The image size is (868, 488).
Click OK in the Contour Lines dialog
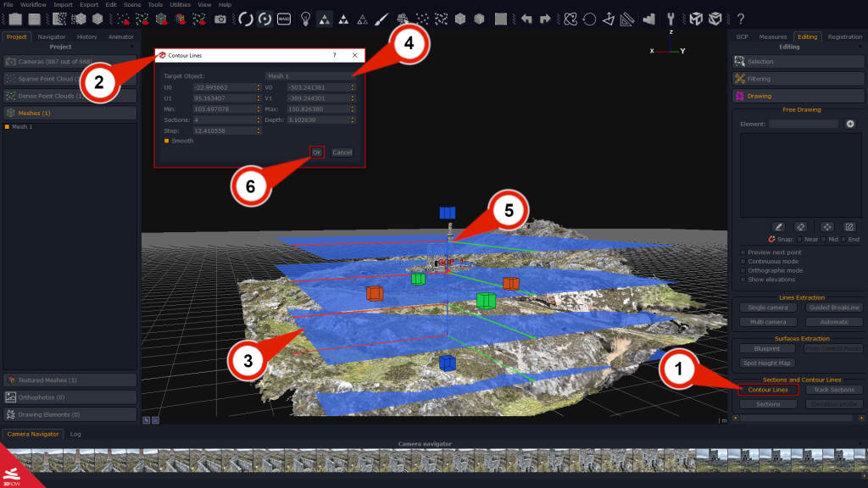[x=315, y=152]
